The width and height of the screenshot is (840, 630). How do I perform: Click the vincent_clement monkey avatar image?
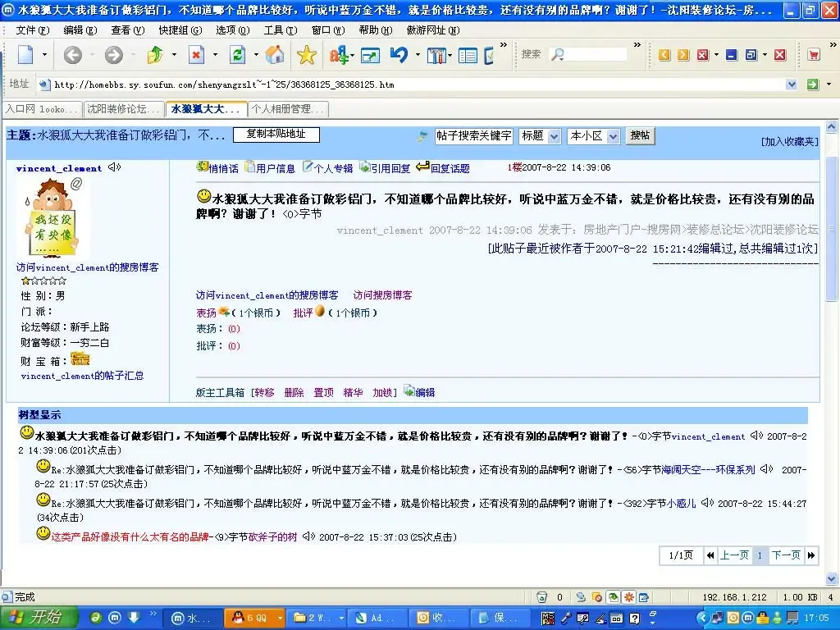53,217
